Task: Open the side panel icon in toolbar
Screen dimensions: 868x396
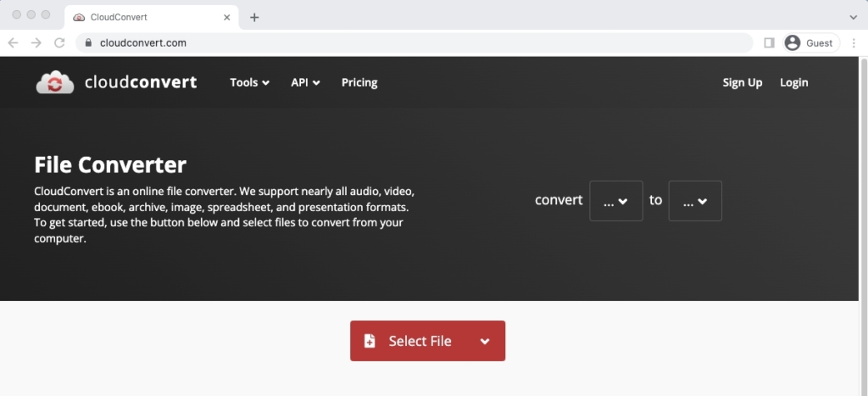Action: [x=769, y=42]
